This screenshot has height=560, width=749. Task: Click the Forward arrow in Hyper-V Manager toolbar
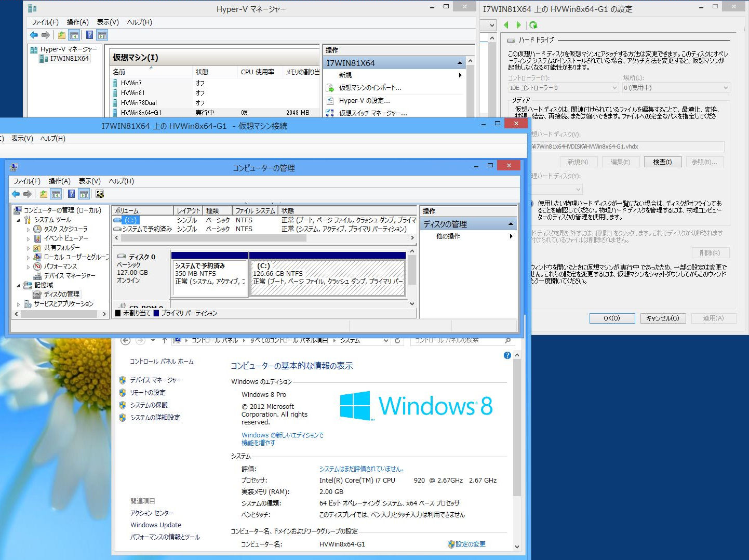tap(46, 35)
